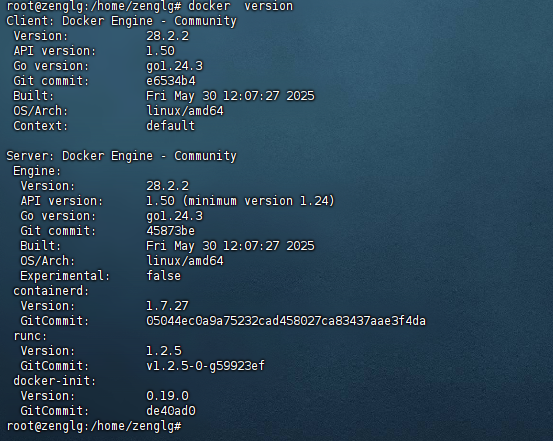Click the 'runc:' section label
The height and width of the screenshot is (441, 553).
[30, 336]
